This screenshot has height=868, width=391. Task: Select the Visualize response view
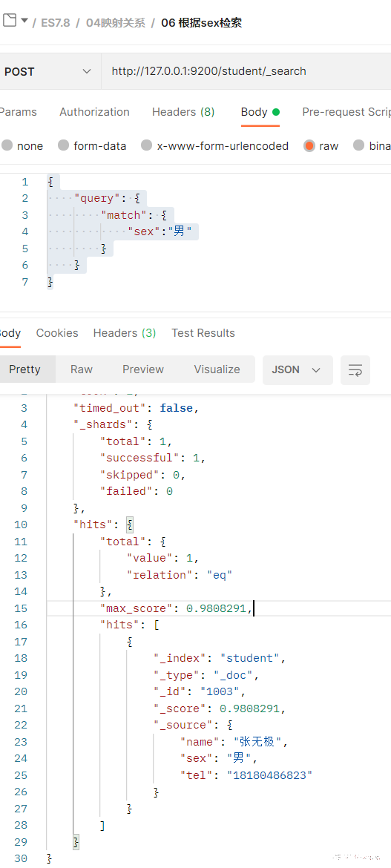coord(217,369)
